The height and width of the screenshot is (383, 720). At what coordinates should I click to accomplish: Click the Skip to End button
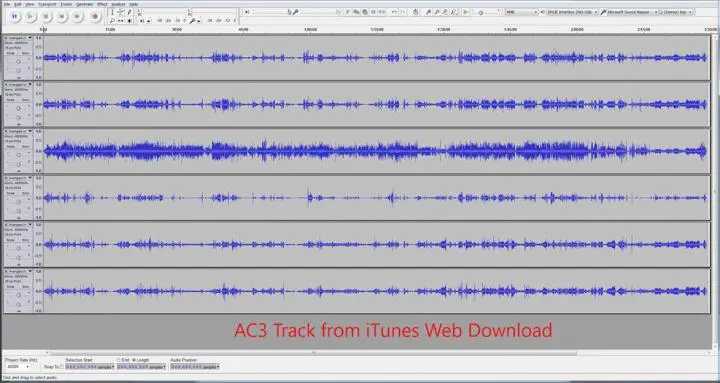click(x=77, y=16)
